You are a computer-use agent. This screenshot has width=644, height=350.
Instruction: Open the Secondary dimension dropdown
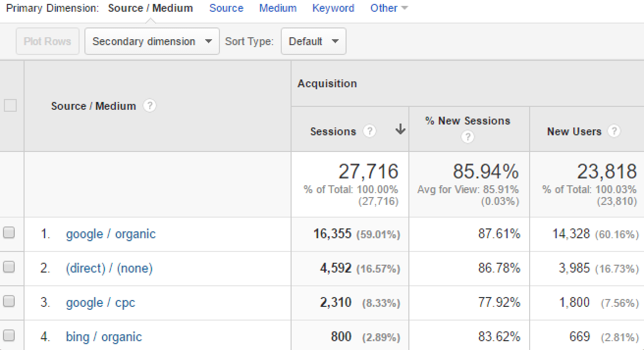[x=152, y=41]
